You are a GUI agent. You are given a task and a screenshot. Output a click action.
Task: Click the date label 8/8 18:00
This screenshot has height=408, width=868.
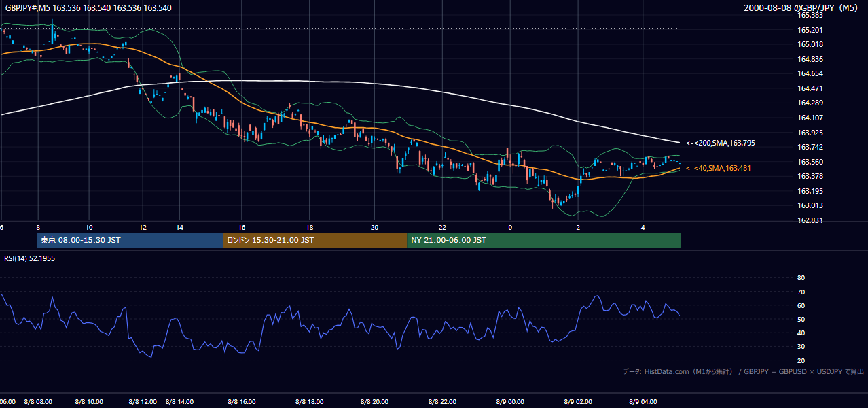(x=309, y=402)
